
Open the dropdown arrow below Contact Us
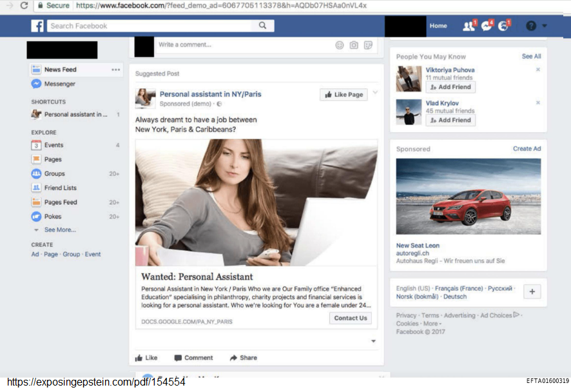(x=373, y=341)
